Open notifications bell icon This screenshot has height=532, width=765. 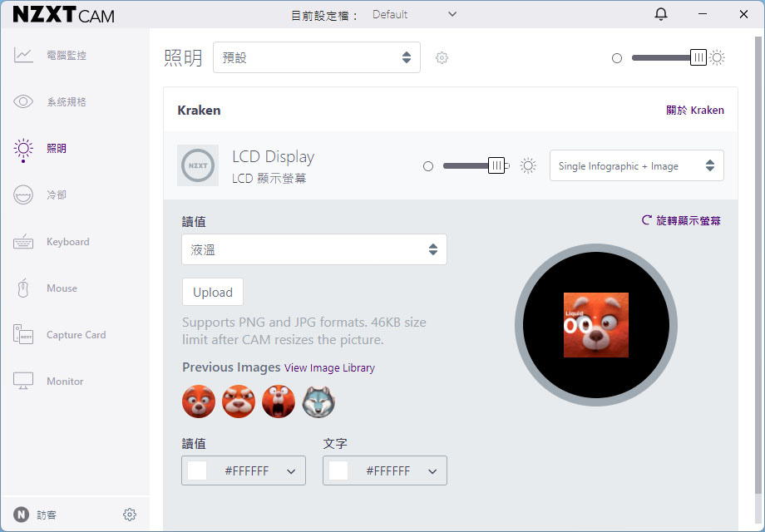pos(660,15)
